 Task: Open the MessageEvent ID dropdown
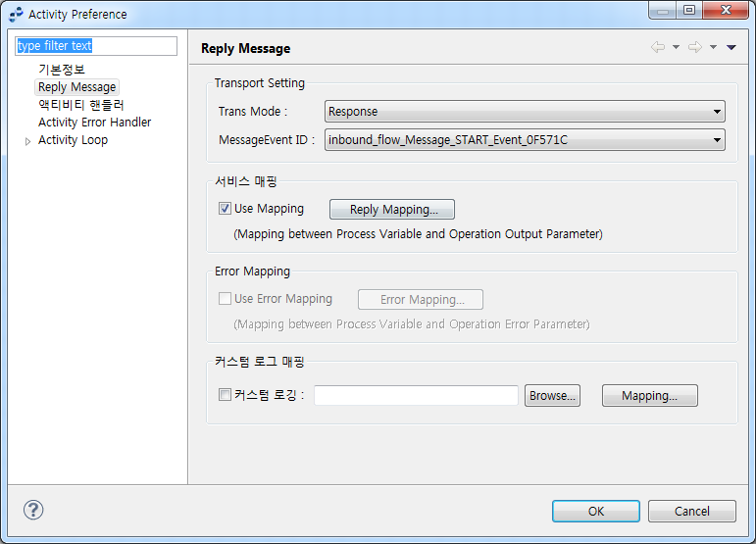525,140
